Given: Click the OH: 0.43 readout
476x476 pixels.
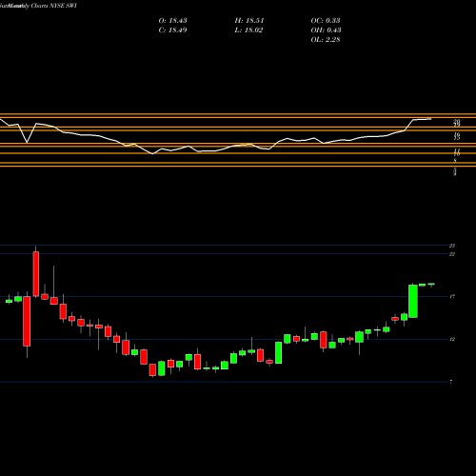Looking at the screenshot, I should 326,30.
